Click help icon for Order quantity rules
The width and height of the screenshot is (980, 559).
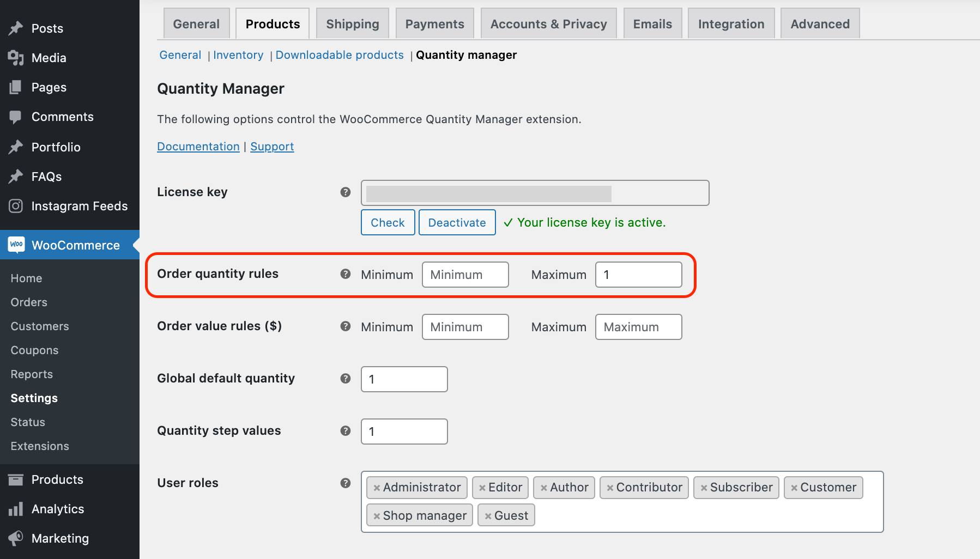click(346, 274)
